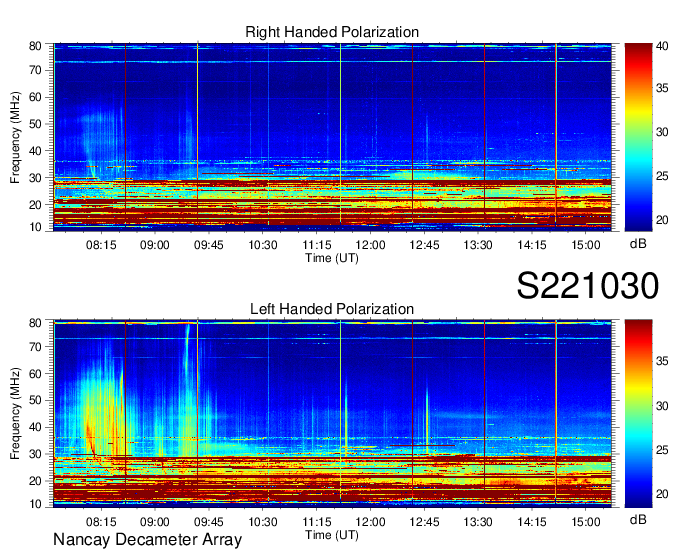Click the Left Handed Polarization spectrogram
The image size is (680, 552).
[x=333, y=414]
